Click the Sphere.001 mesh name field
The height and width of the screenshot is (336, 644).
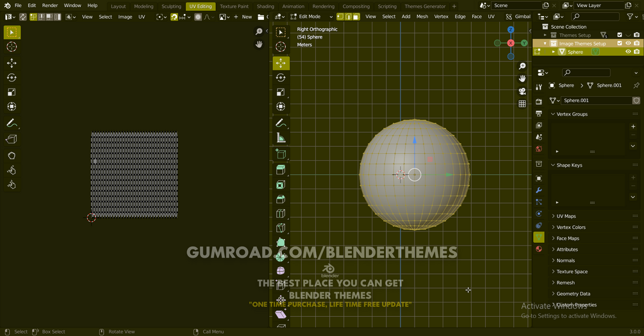tap(597, 100)
